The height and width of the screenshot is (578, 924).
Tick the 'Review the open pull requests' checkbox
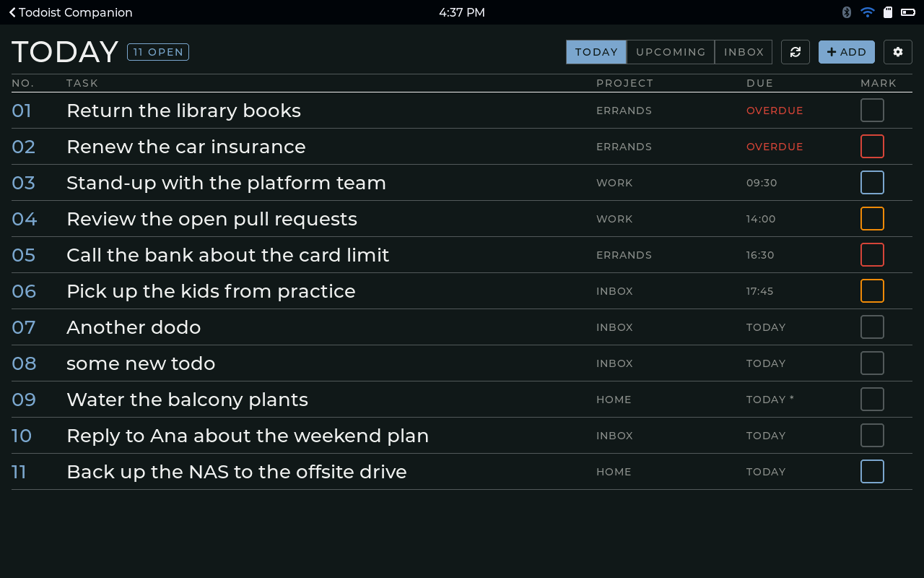pos(872,219)
